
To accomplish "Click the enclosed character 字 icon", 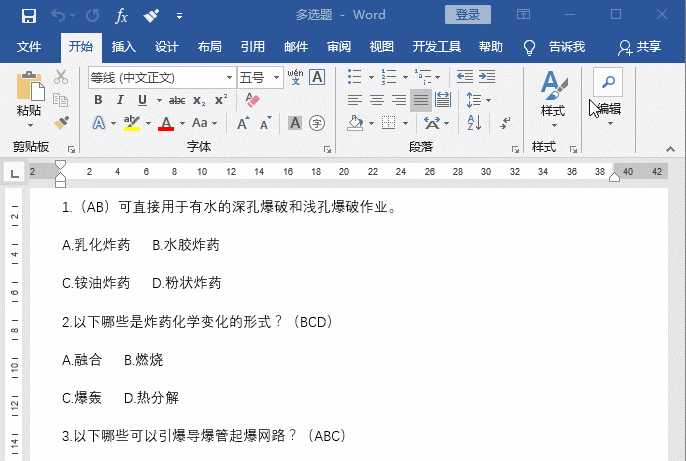I will click(x=317, y=123).
